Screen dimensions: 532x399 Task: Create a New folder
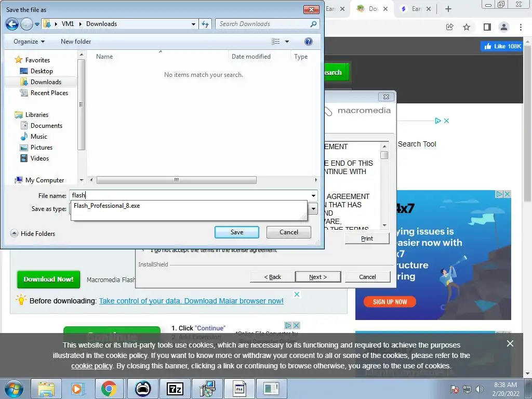76,42
